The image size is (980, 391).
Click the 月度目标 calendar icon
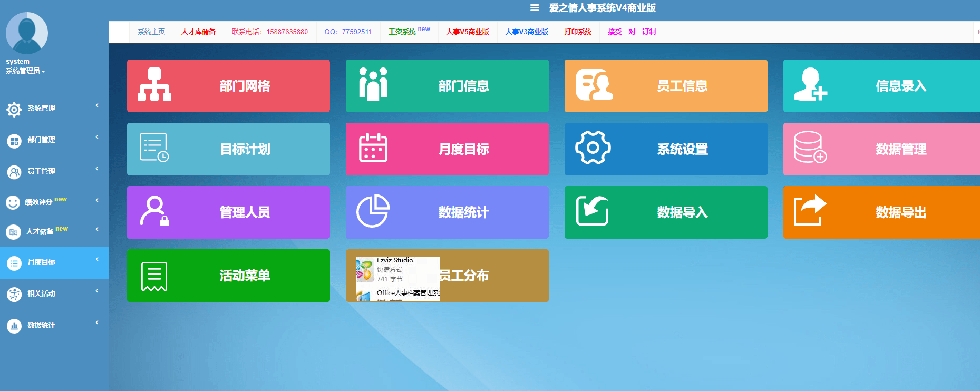(373, 148)
